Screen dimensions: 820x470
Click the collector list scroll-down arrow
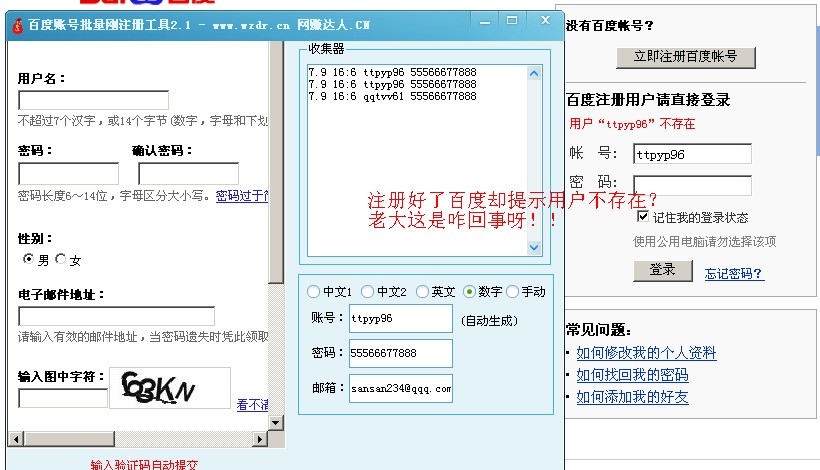click(534, 247)
